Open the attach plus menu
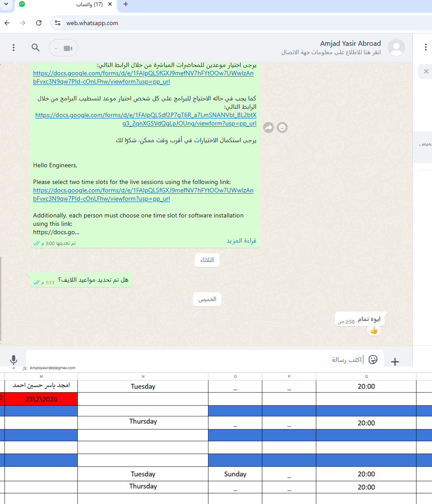The width and height of the screenshot is (432, 504). (395, 362)
